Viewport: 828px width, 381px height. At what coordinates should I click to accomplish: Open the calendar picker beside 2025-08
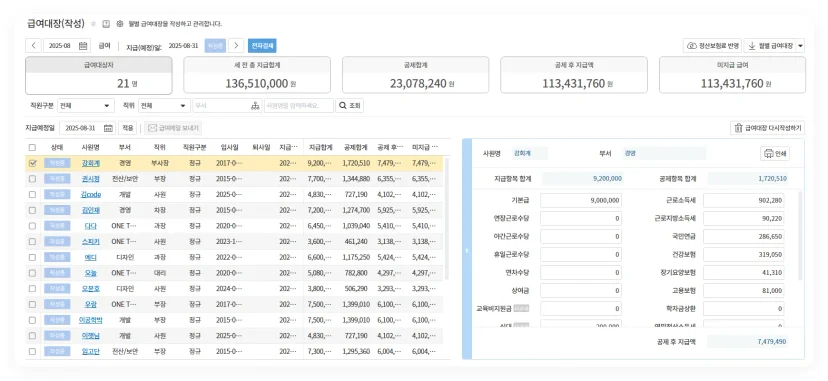click(83, 45)
